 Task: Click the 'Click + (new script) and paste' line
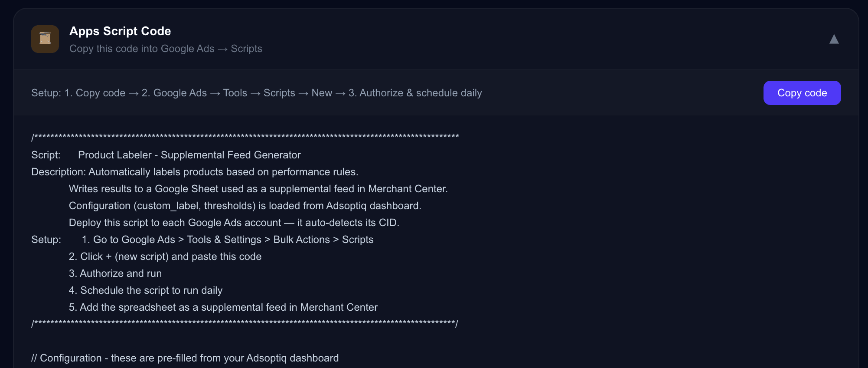click(165, 256)
